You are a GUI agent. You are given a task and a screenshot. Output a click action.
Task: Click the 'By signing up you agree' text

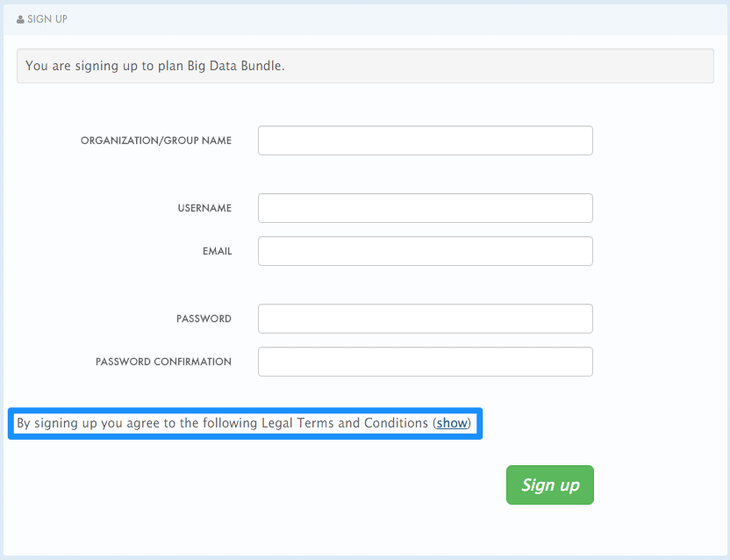[x=88, y=423]
